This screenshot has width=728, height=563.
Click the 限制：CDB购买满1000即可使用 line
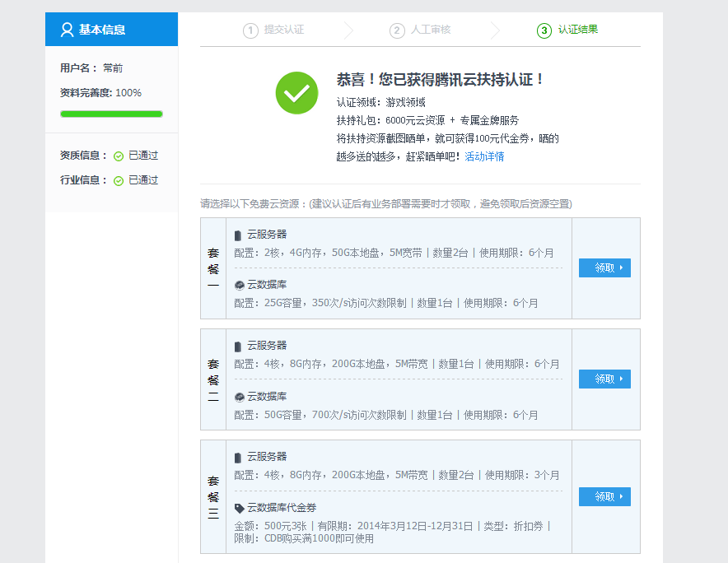(x=304, y=539)
